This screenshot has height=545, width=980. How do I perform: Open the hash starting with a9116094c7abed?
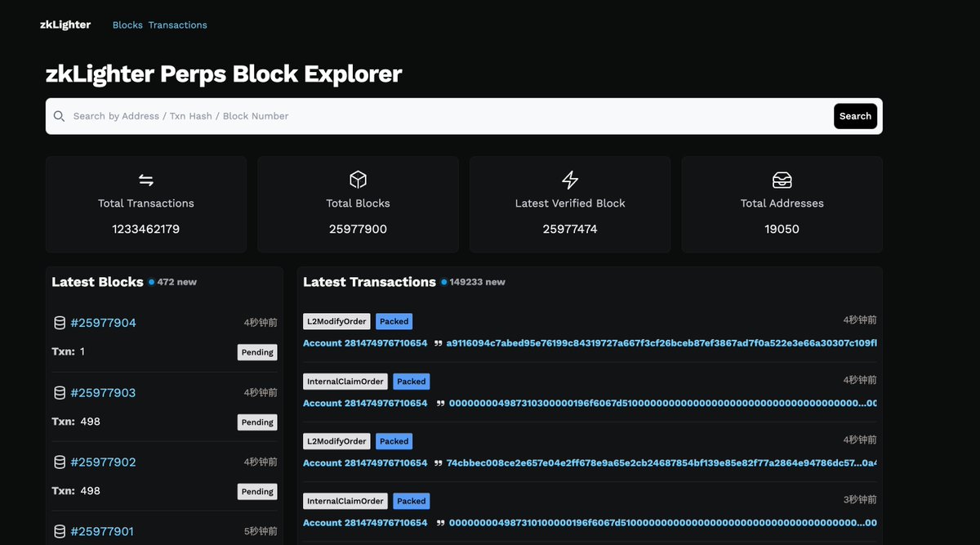click(660, 343)
